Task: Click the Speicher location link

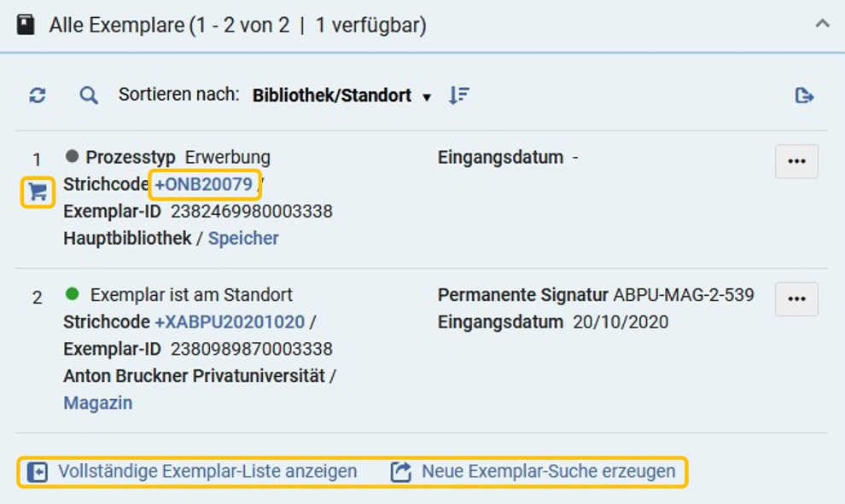Action: 243,238
